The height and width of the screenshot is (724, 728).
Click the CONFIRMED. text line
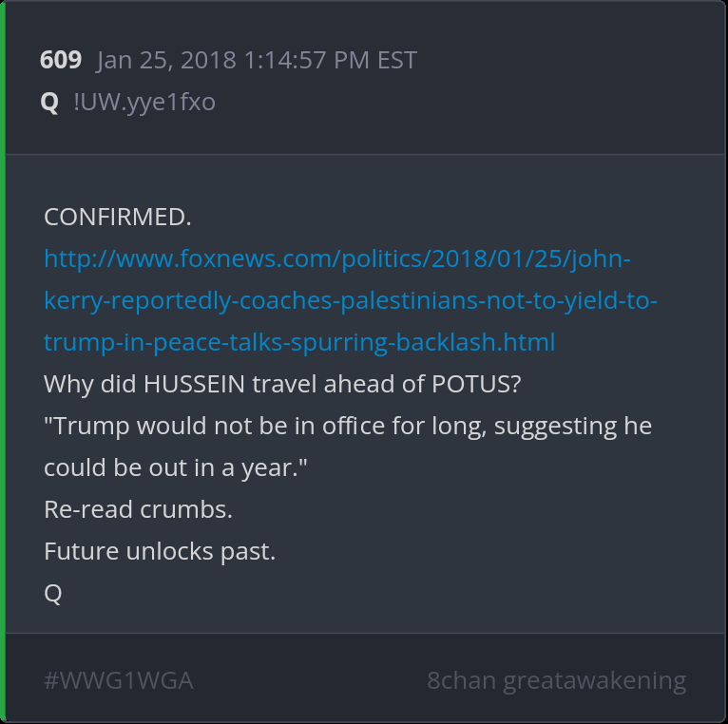[x=118, y=217]
